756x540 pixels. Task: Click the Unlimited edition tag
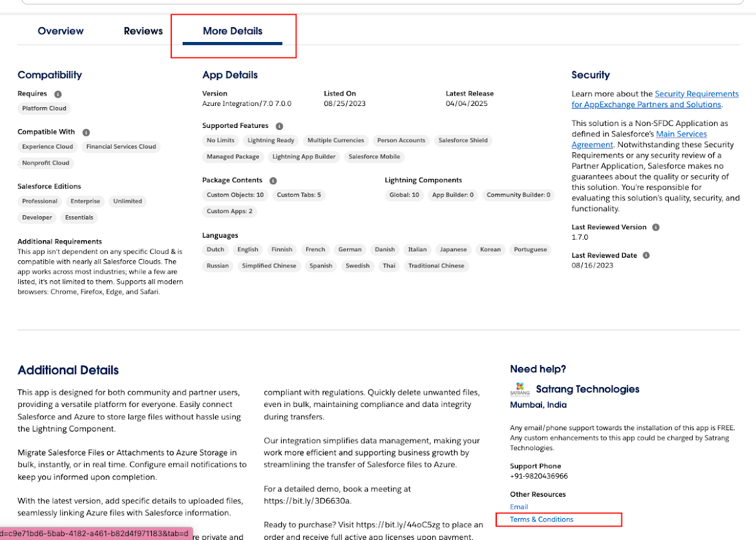pos(128,201)
